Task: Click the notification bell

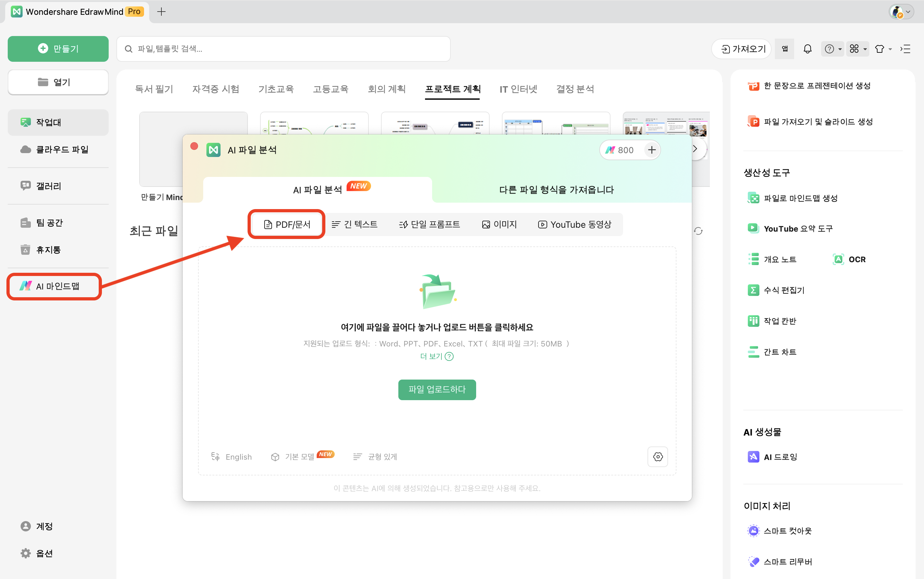Action: pos(807,49)
